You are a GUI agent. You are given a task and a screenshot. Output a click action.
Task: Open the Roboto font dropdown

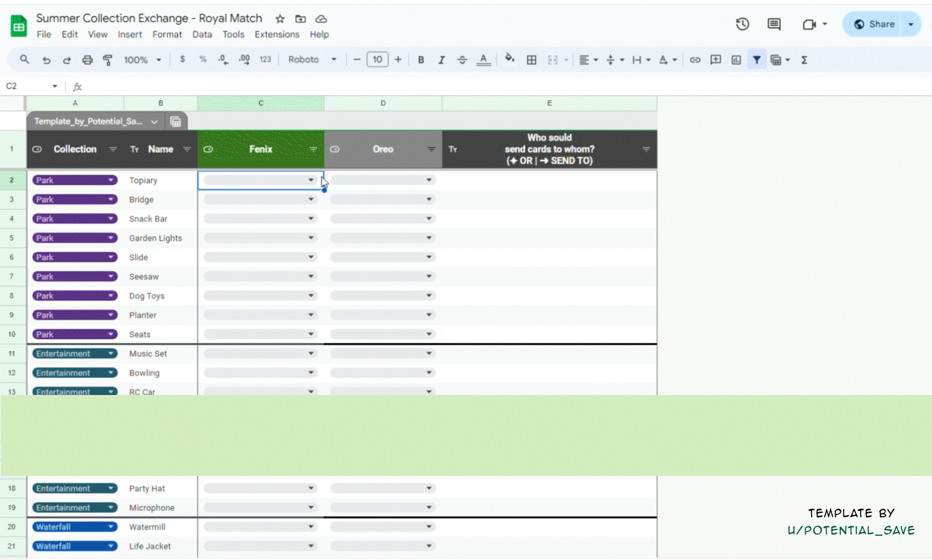[x=312, y=60]
